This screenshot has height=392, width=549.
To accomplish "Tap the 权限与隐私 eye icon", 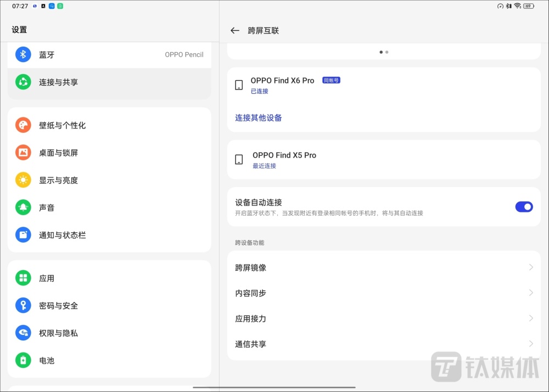I will pos(23,333).
